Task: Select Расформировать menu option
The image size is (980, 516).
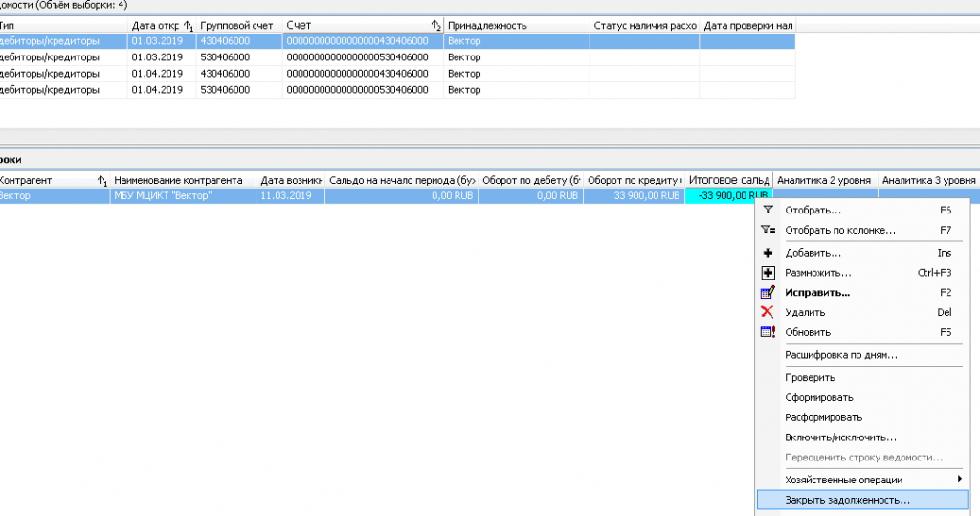Action: (823, 417)
